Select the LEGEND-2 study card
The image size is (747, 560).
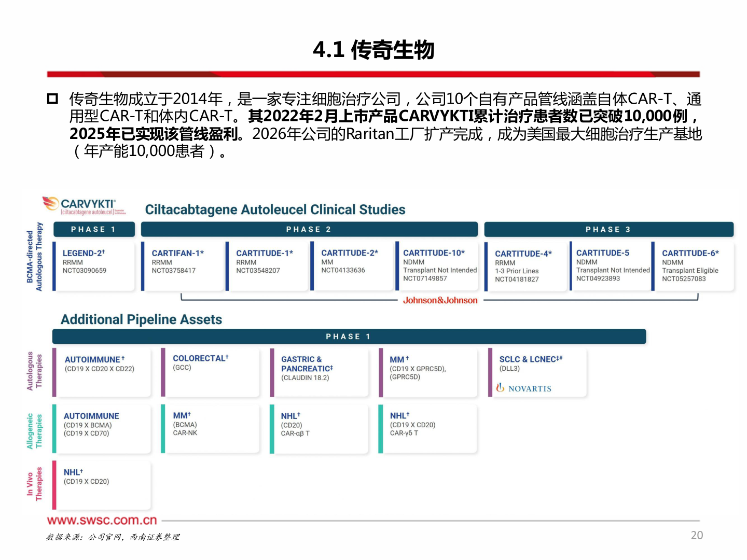[94, 265]
